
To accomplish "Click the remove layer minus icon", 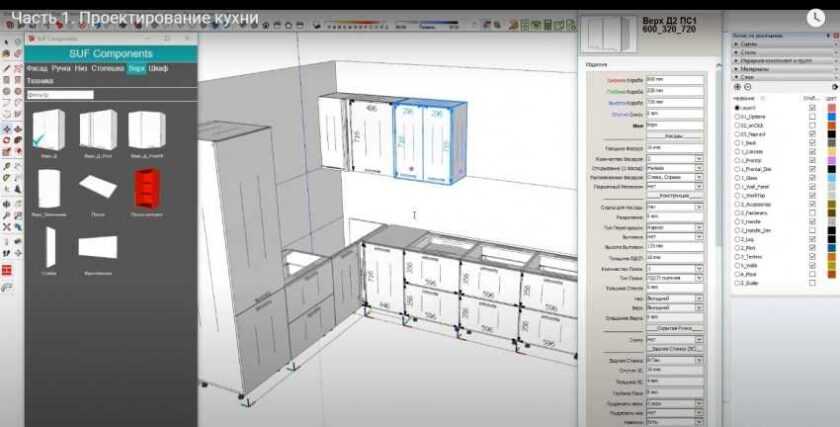I will 747,87.
